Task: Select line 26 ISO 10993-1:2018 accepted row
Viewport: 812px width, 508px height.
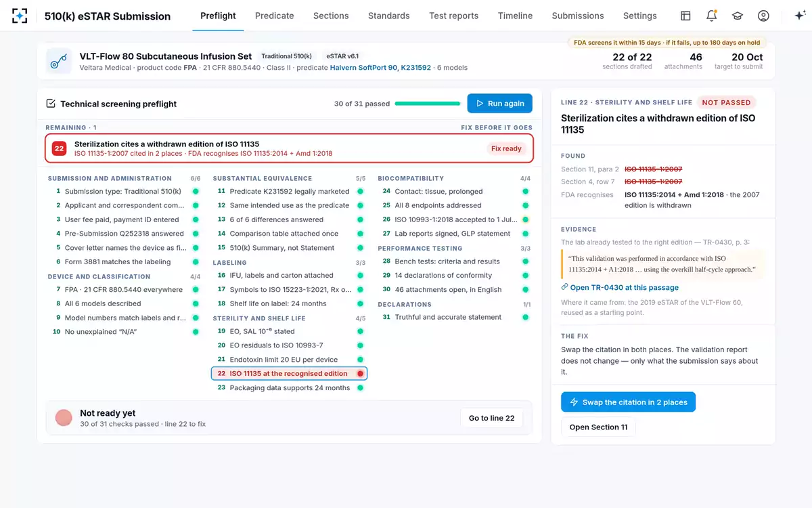Action: [x=454, y=219]
